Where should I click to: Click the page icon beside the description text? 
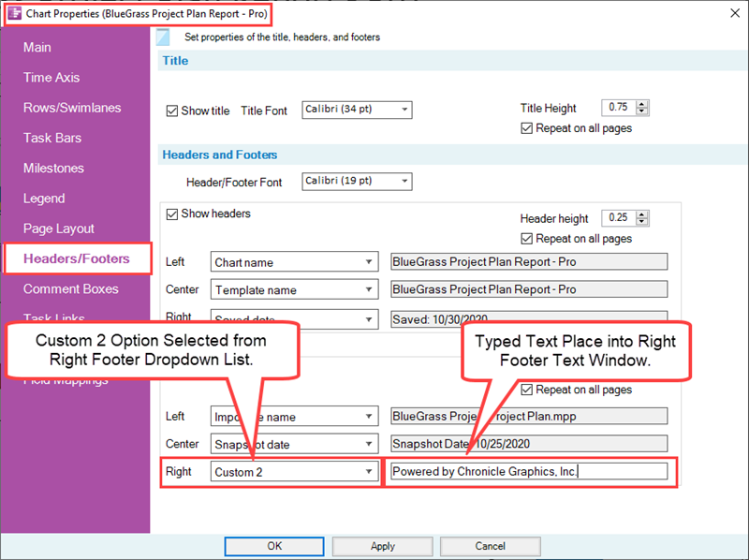click(163, 37)
